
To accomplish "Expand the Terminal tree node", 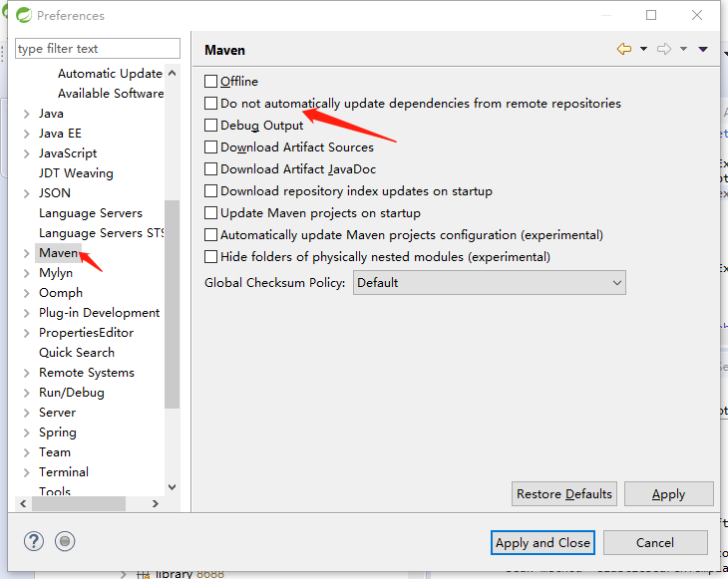I will (x=27, y=472).
